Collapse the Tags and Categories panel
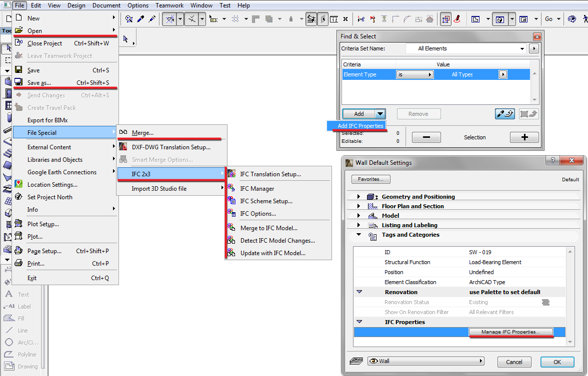The height and width of the screenshot is (376, 588). (x=358, y=235)
